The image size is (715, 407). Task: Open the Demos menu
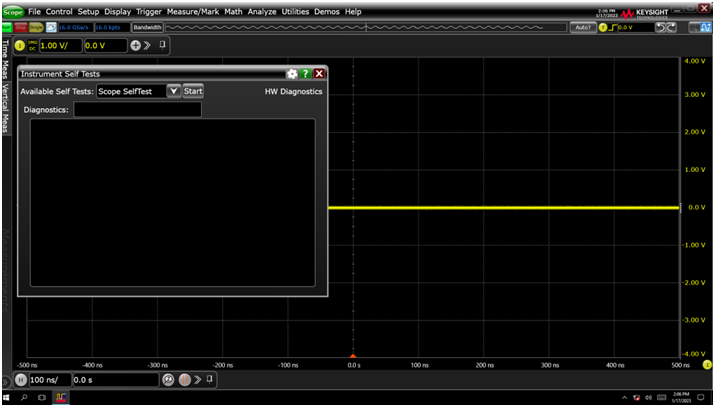click(x=327, y=12)
